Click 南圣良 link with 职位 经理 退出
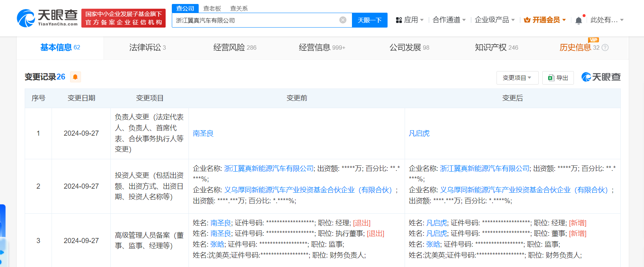The height and width of the screenshot is (267, 644). [x=220, y=223]
